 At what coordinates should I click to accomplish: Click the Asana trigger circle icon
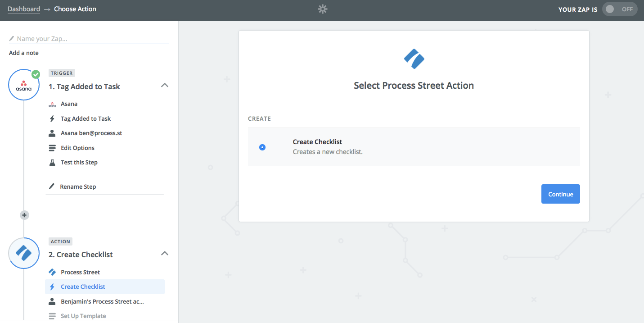point(24,85)
